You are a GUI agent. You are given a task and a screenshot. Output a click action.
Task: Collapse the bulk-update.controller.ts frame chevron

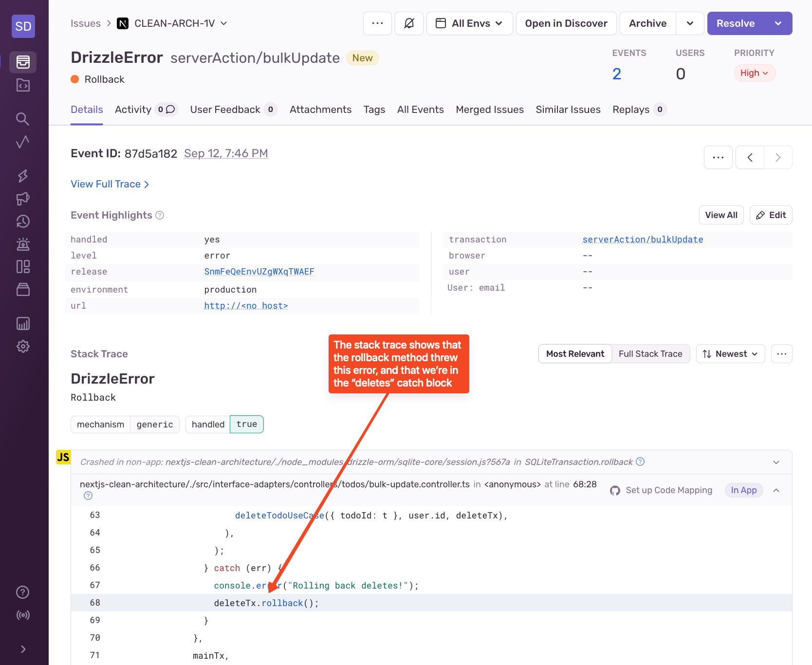click(x=776, y=490)
